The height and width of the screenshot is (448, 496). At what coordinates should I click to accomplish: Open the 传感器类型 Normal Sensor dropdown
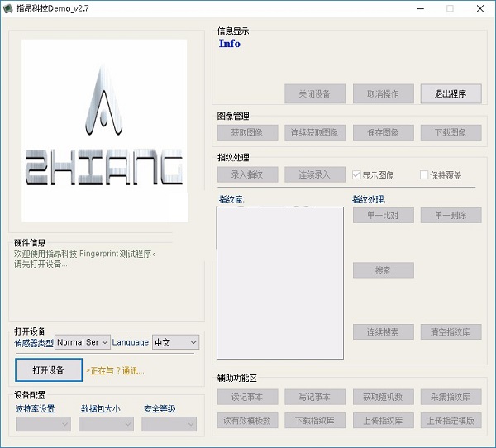pyautogui.click(x=83, y=342)
